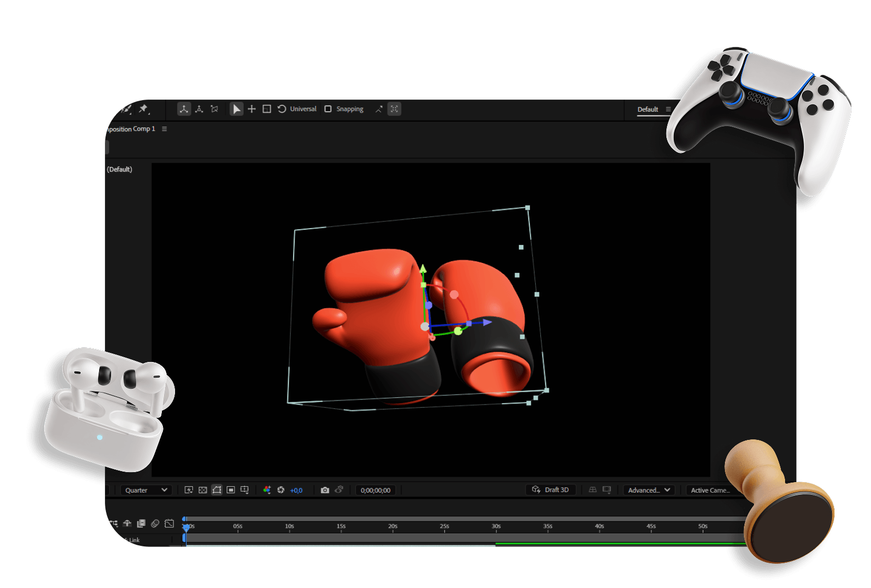The image size is (871, 588).
Task: Click the 30s mark on timeline ruler
Action: point(496,526)
